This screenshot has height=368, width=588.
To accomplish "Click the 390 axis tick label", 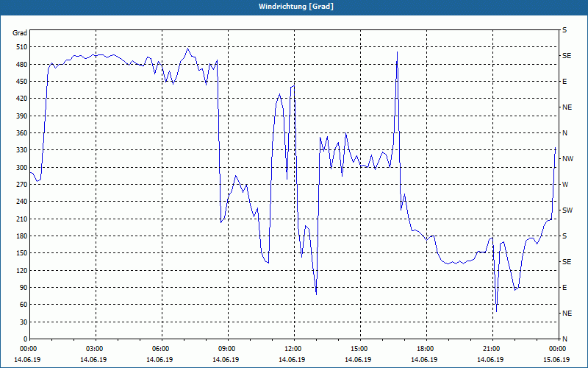I will click(23, 116).
